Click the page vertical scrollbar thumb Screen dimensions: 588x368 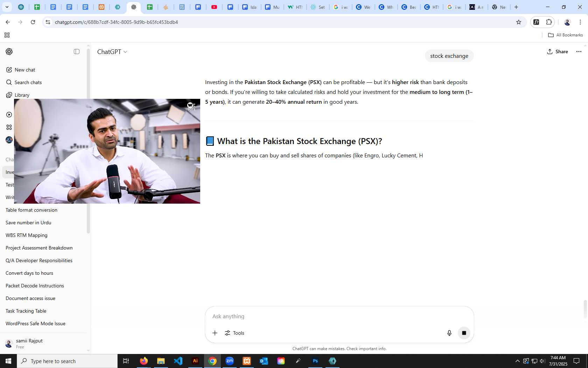585,309
